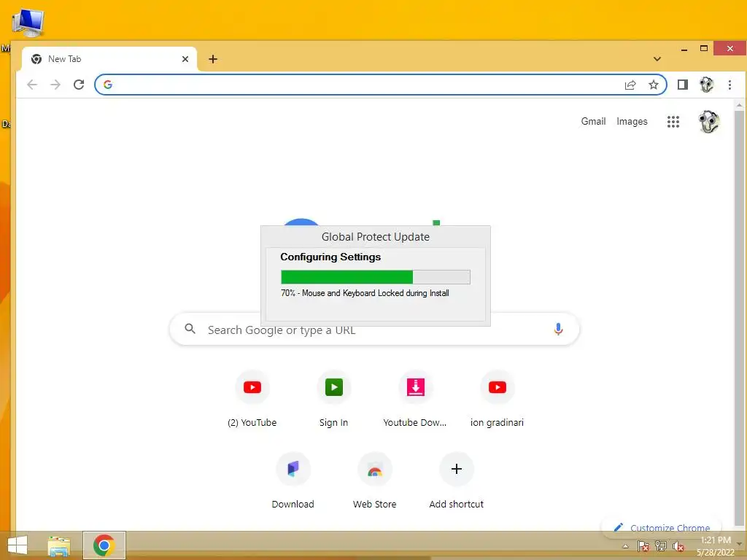The image size is (747, 560).
Task: Click the 70% Mouse and Keyboard Locked text
Action: point(365,293)
